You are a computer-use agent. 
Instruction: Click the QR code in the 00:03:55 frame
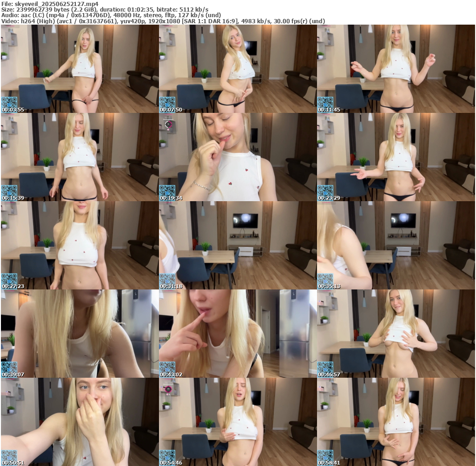(x=9, y=102)
